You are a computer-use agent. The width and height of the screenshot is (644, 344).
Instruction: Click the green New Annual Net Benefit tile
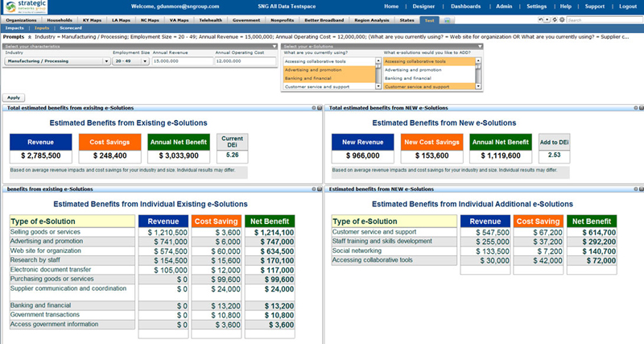pos(501,142)
